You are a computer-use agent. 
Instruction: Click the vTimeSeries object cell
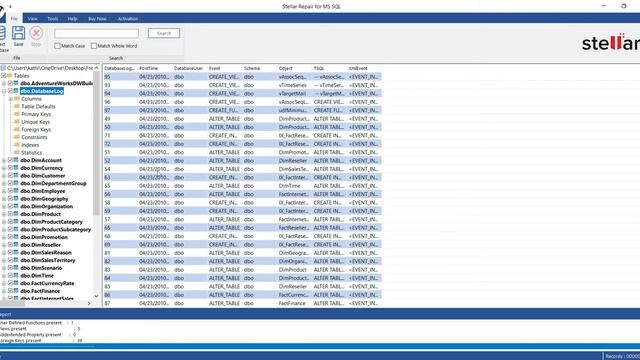(x=293, y=85)
